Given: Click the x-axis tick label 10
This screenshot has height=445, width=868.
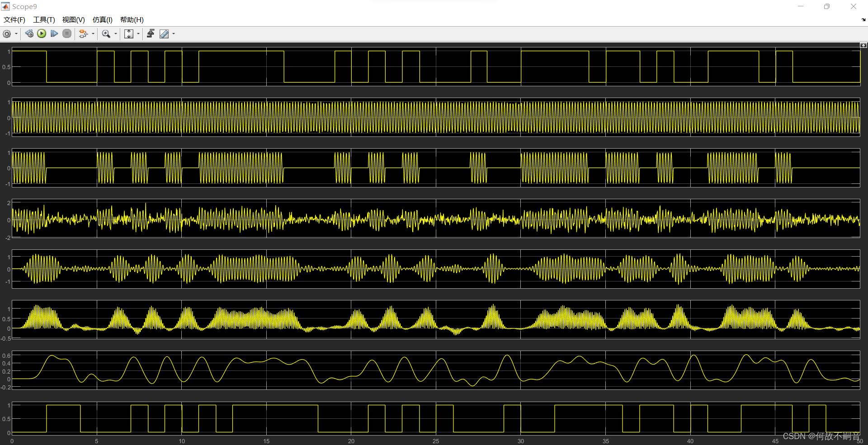Looking at the screenshot, I should pos(182,441).
